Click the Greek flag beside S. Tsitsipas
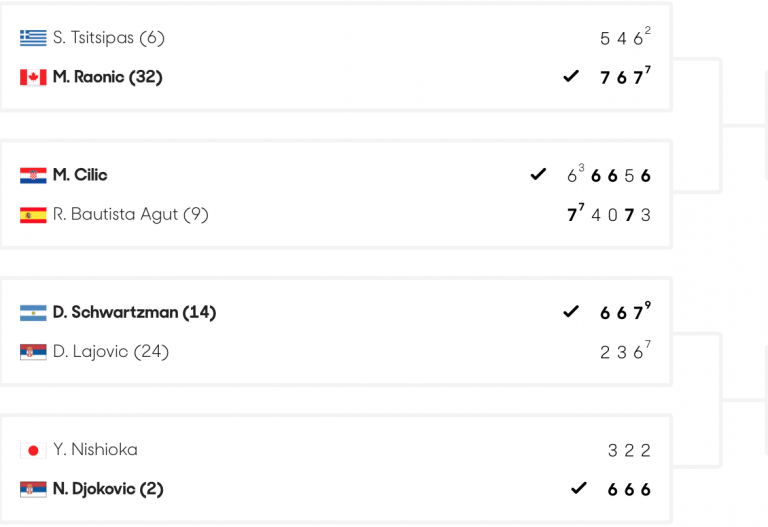Screen dimensions: 768x527 33,38
